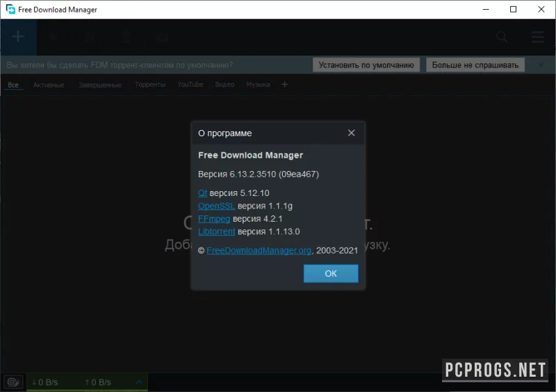Click the Free Download Manager title bar logo
The image size is (556, 392).
(x=10, y=9)
